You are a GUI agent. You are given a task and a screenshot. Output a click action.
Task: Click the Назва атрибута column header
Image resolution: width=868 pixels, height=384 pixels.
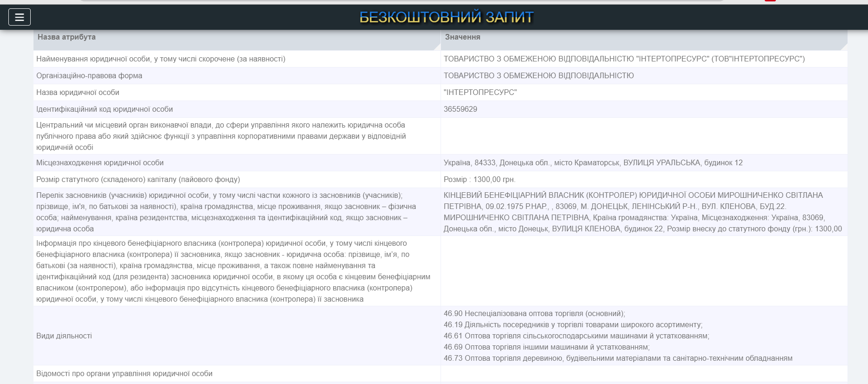67,37
